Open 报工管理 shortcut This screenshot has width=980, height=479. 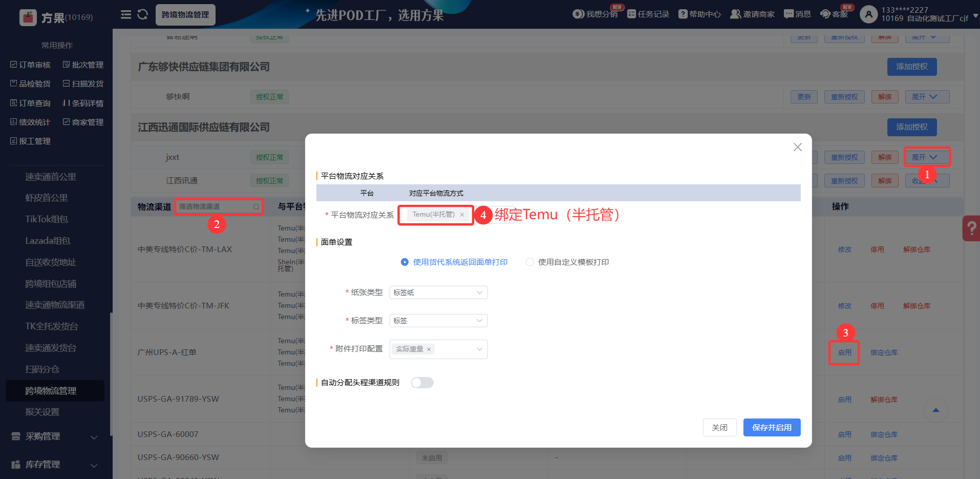click(x=31, y=141)
